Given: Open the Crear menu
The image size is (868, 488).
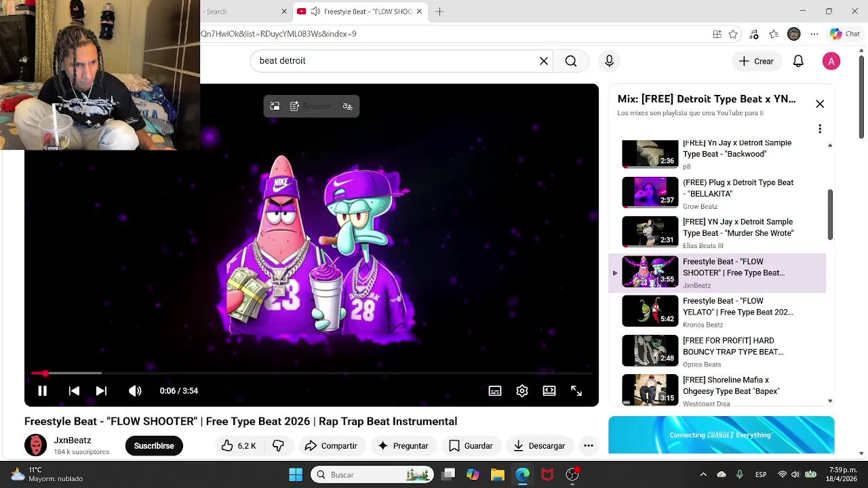Looking at the screenshot, I should [x=756, y=61].
